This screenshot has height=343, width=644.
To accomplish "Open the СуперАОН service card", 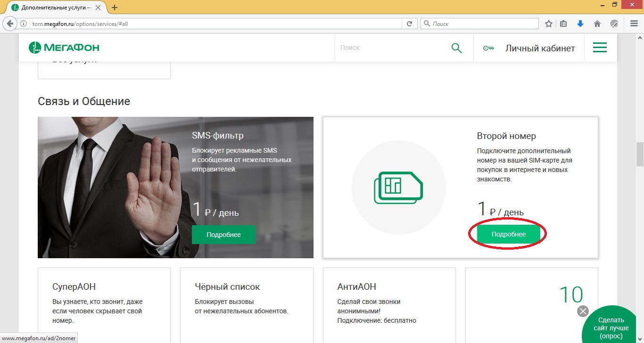I will (104, 302).
